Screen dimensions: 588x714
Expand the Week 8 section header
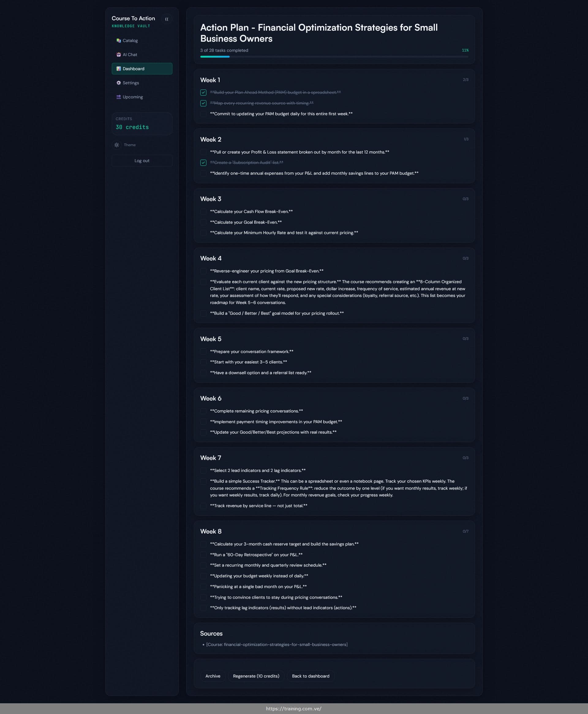tap(211, 531)
